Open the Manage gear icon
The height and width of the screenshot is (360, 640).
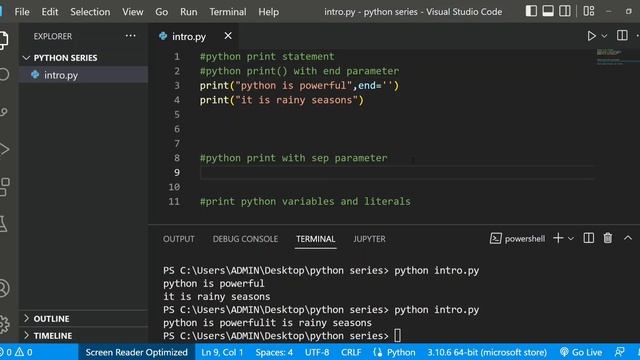4,324
